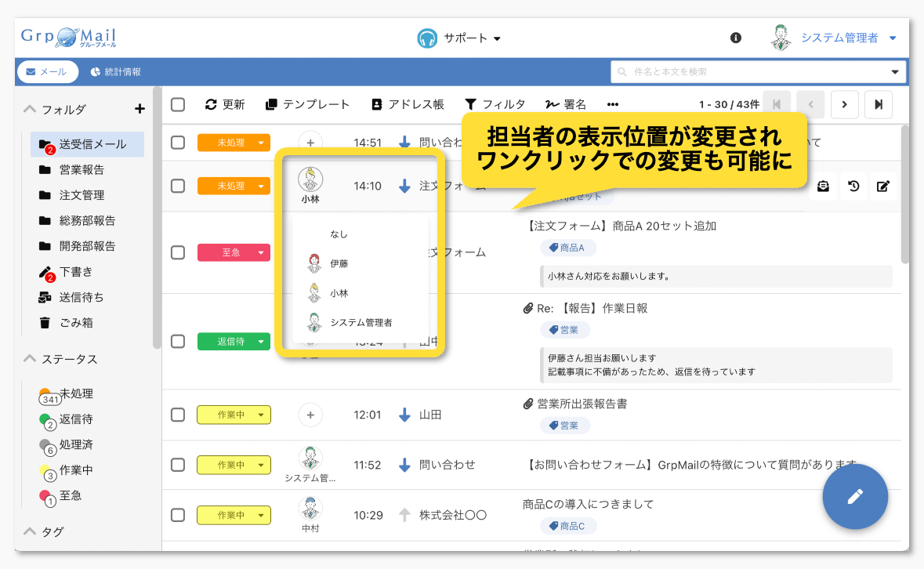The image size is (924, 569).
Task: Click 中村 assignee avatar on 10:29 row
Action: click(x=310, y=508)
